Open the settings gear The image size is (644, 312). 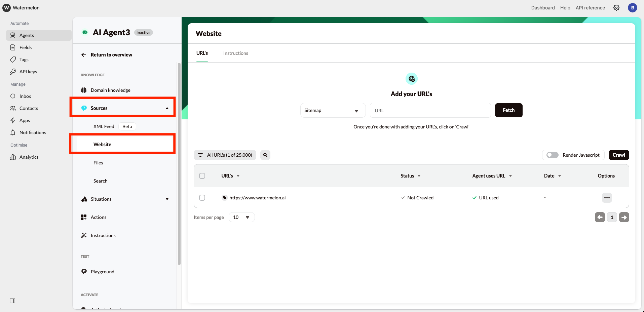[616, 7]
